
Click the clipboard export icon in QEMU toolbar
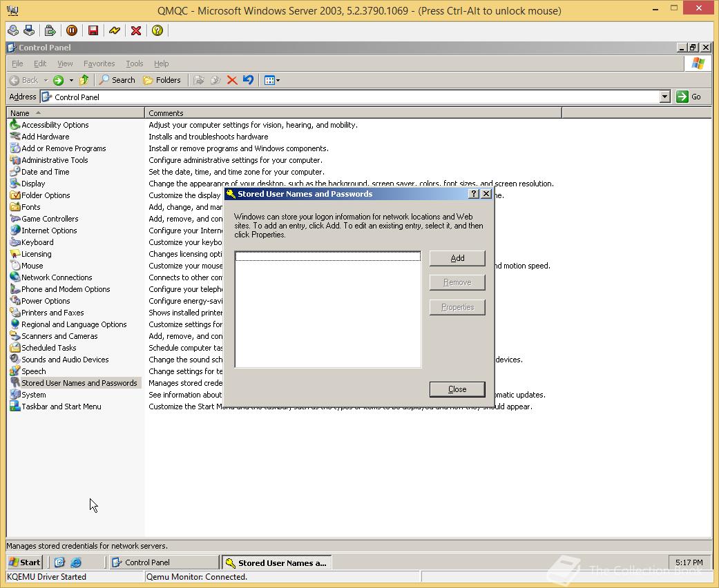tap(50, 30)
